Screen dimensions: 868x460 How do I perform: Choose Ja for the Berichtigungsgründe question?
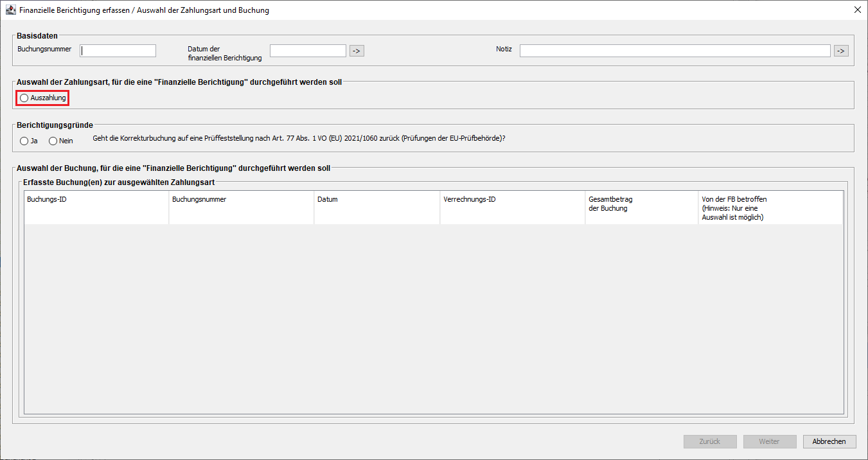coord(24,141)
